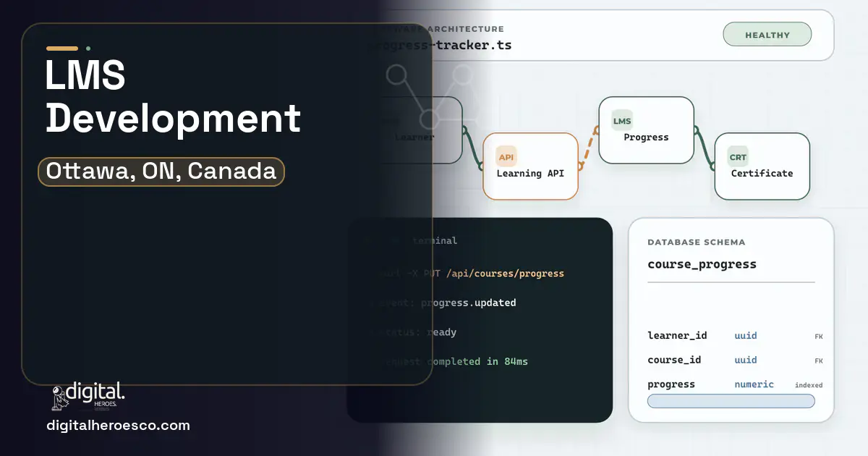Click the Ottawa, ON, Canada location tag

coord(161,172)
